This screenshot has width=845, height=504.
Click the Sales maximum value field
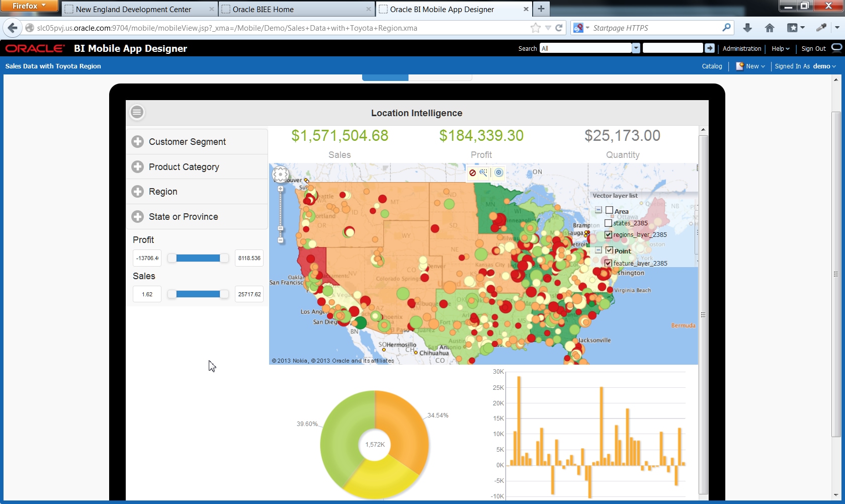249,294
